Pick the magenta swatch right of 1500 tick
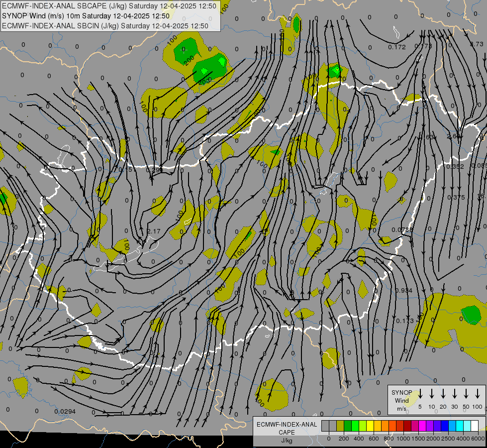 422,426
